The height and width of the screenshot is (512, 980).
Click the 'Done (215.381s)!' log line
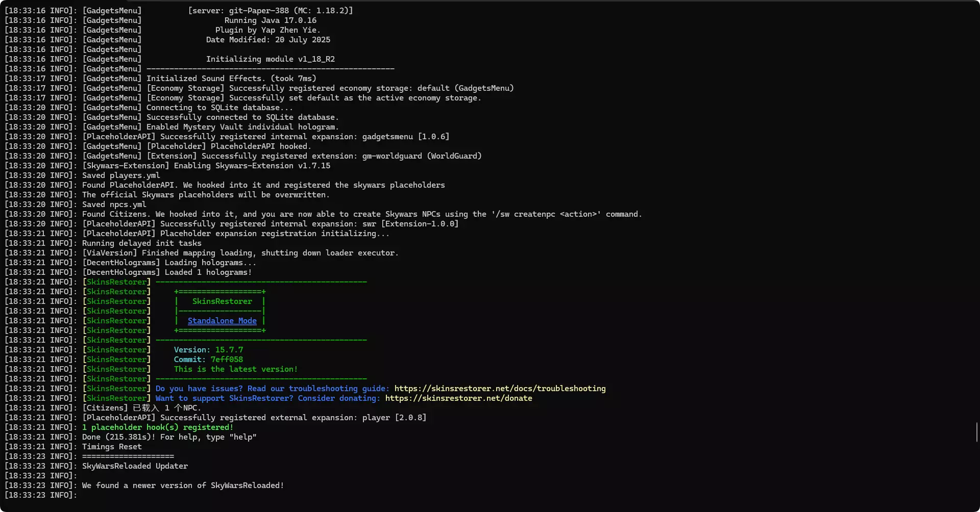coord(169,437)
